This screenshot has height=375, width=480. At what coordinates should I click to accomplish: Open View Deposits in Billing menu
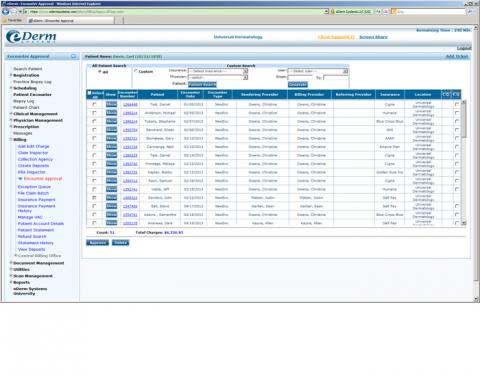31,249
